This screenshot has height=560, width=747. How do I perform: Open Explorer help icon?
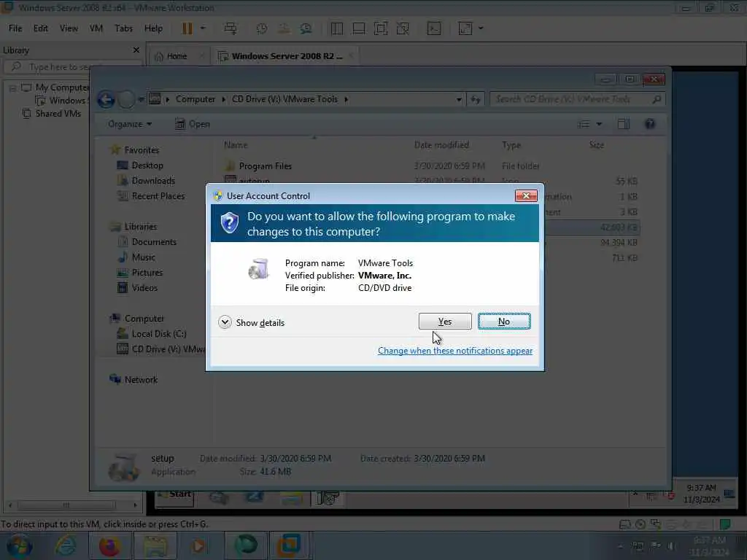click(x=649, y=124)
